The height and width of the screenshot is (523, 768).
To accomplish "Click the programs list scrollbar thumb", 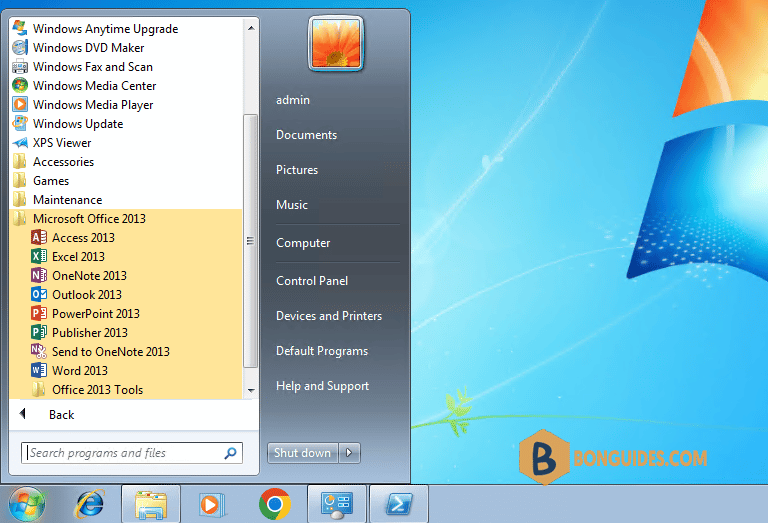I will pyautogui.click(x=251, y=240).
